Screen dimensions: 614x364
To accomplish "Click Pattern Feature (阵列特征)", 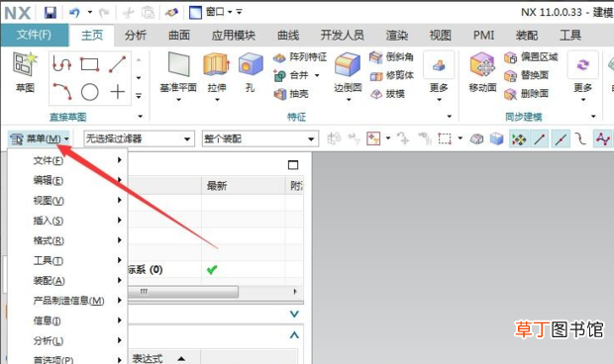I will pos(300,57).
